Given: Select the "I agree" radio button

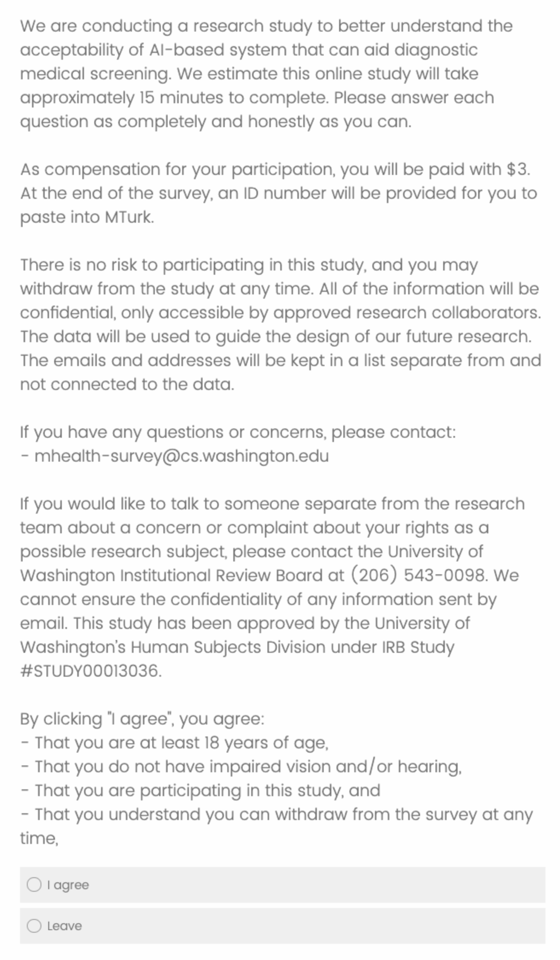Looking at the screenshot, I should (x=34, y=884).
